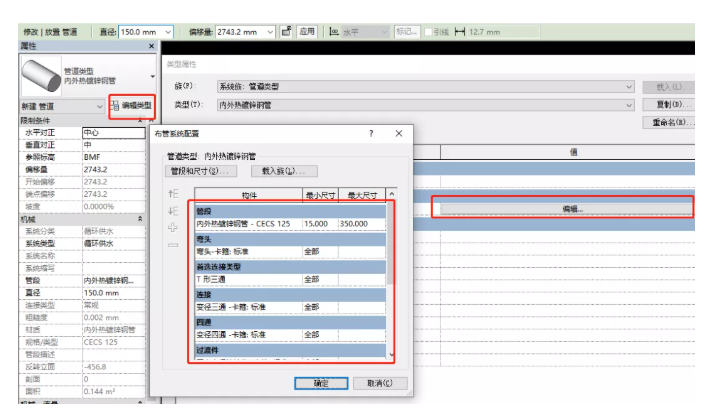Image resolution: width=723 pixels, height=415 pixels.
Task: Click 载入族(L) button in routing dialog
Action: 284,171
